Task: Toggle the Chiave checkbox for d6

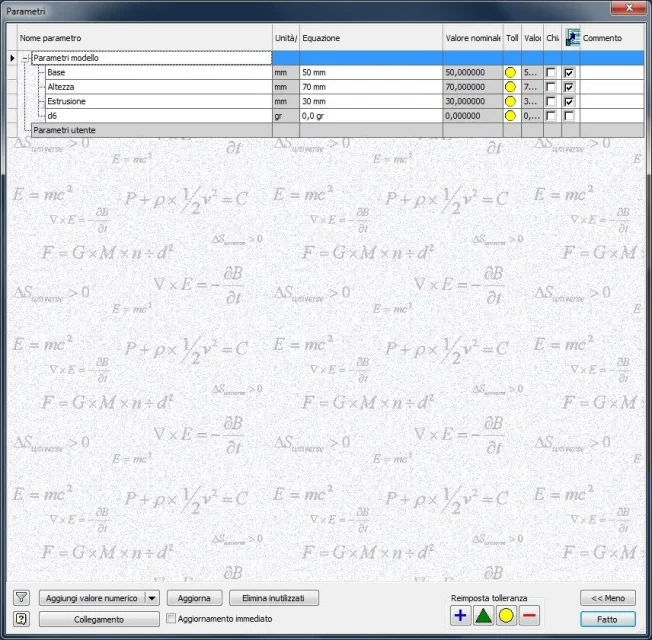Action: click(551, 116)
